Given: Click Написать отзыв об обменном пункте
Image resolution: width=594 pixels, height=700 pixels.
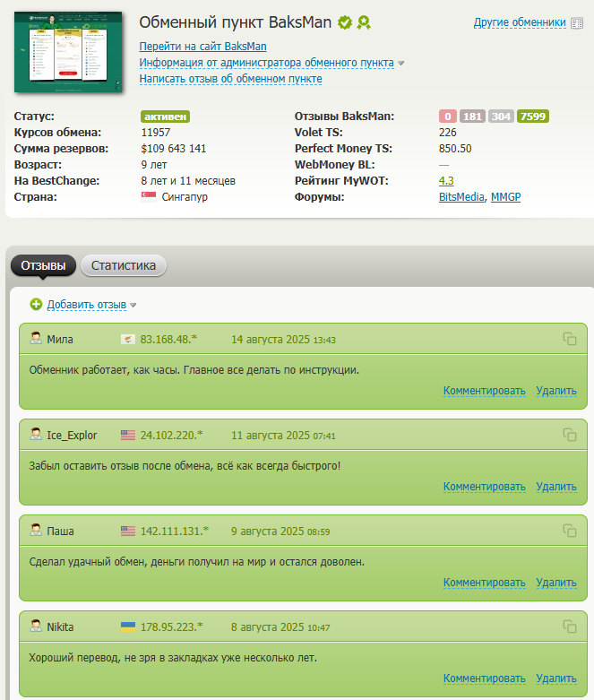Looking at the screenshot, I should pyautogui.click(x=231, y=79).
